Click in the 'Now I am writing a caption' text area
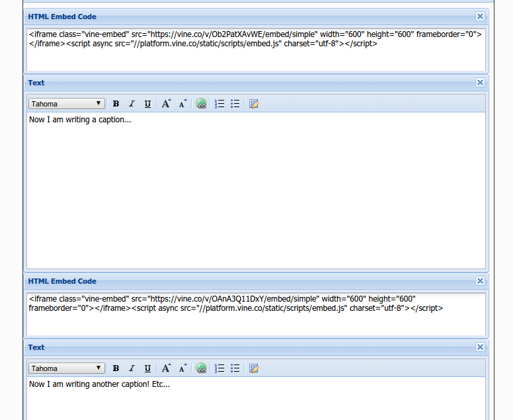 coord(255,192)
